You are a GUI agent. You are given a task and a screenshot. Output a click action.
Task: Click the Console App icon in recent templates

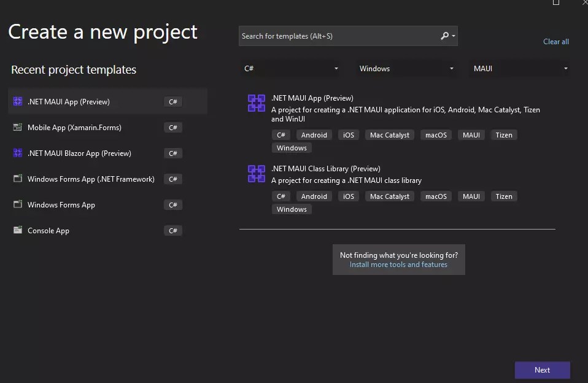click(x=17, y=230)
